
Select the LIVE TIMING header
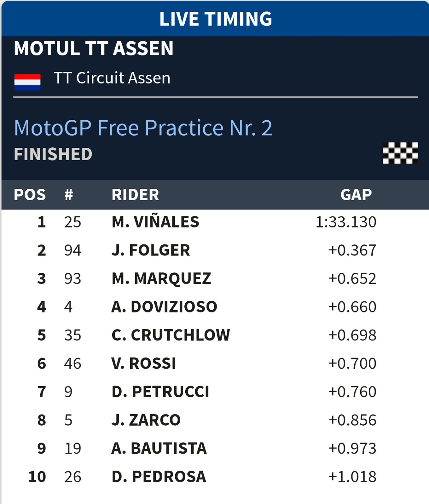[216, 19]
